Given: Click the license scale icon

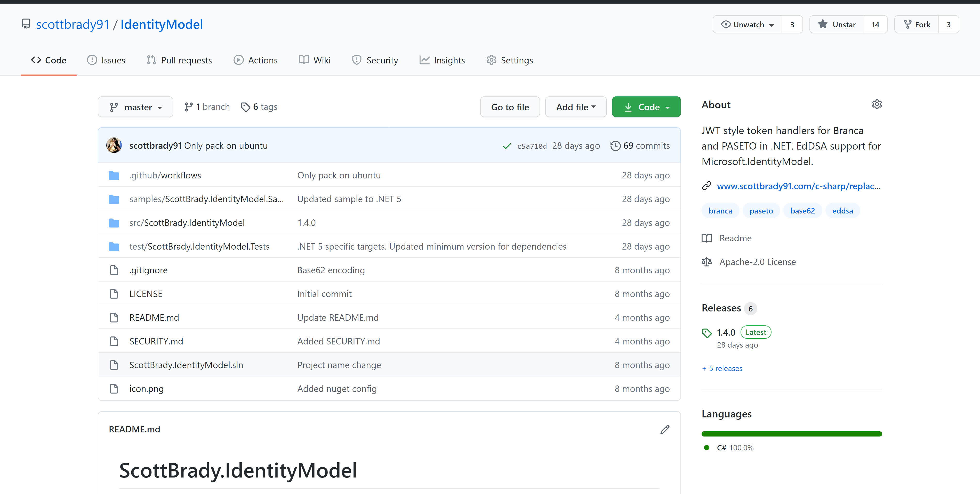Looking at the screenshot, I should [706, 262].
